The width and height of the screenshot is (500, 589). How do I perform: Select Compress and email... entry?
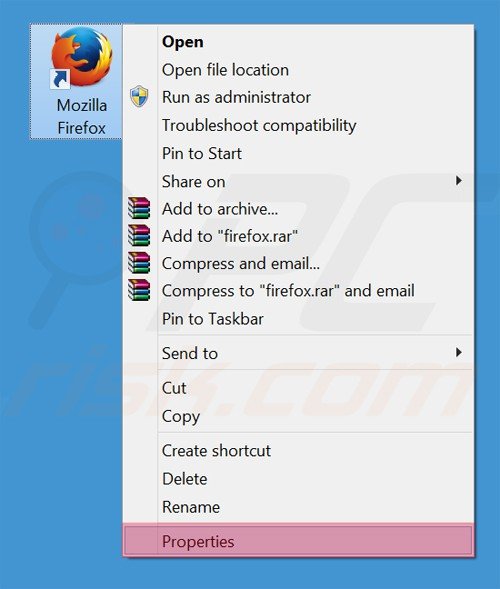pyautogui.click(x=298, y=263)
